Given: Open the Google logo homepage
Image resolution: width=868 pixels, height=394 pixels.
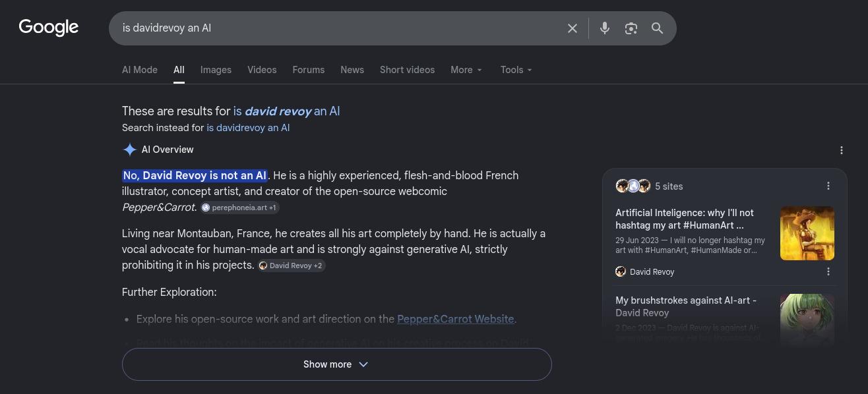Looking at the screenshot, I should (x=49, y=28).
